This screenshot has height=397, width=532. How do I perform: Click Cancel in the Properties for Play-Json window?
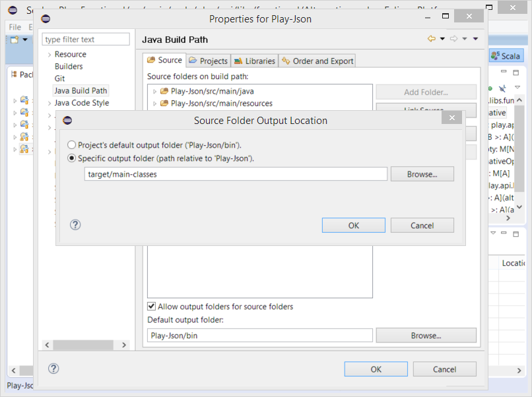[x=444, y=369]
